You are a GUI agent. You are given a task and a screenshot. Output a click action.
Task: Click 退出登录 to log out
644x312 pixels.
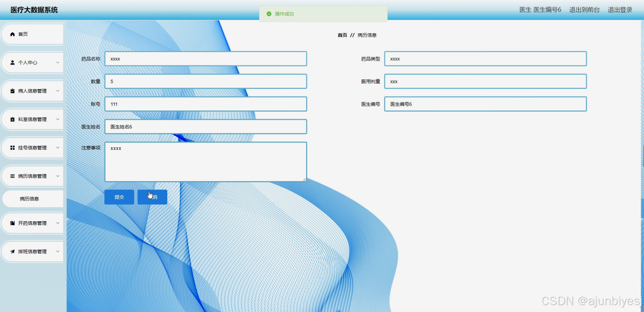[x=620, y=10]
